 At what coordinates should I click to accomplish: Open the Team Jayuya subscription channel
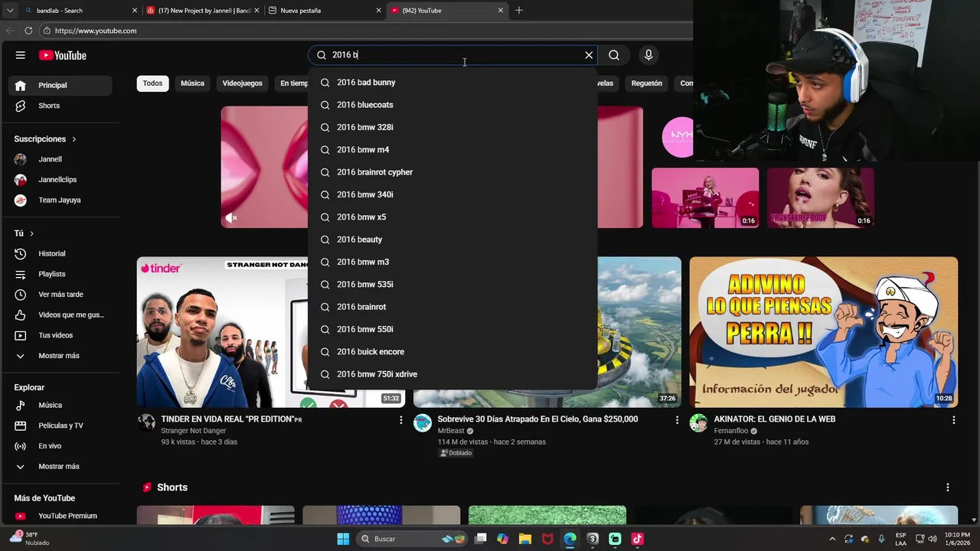tap(60, 200)
